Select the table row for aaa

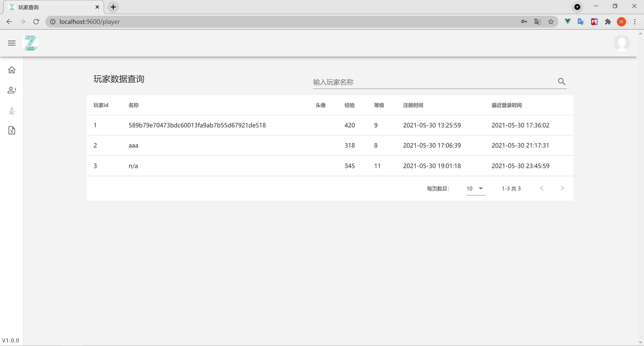pyautogui.click(x=330, y=145)
